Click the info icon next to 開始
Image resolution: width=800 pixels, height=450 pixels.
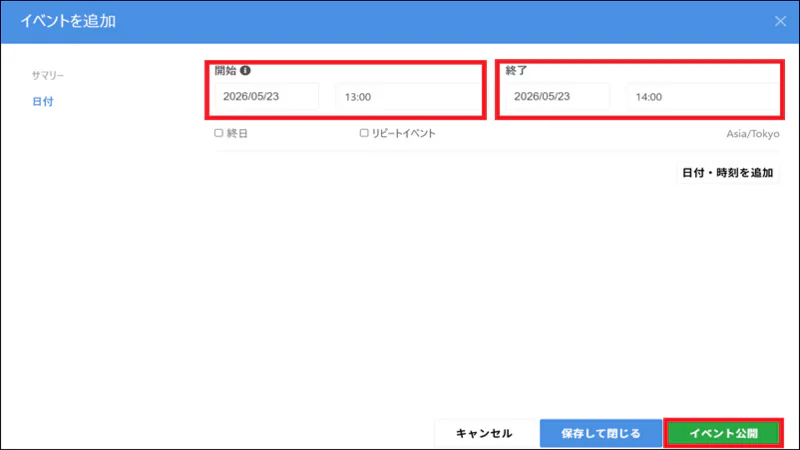coord(245,70)
